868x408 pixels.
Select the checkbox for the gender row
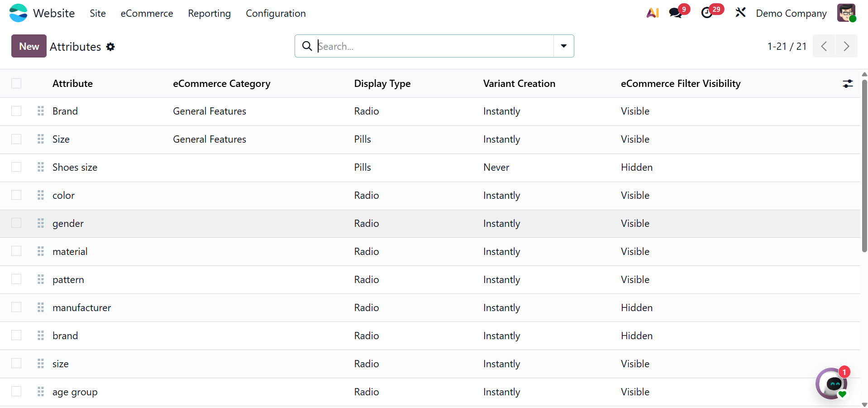[16, 223]
